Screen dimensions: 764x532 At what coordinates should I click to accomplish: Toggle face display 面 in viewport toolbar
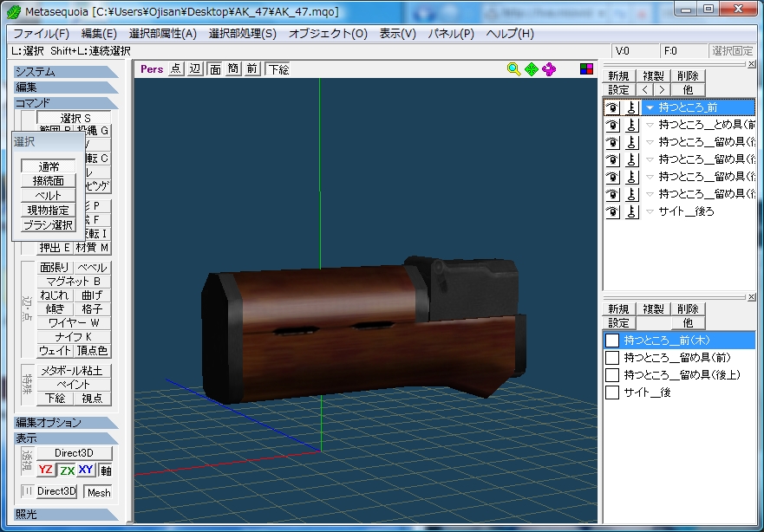[x=214, y=69]
